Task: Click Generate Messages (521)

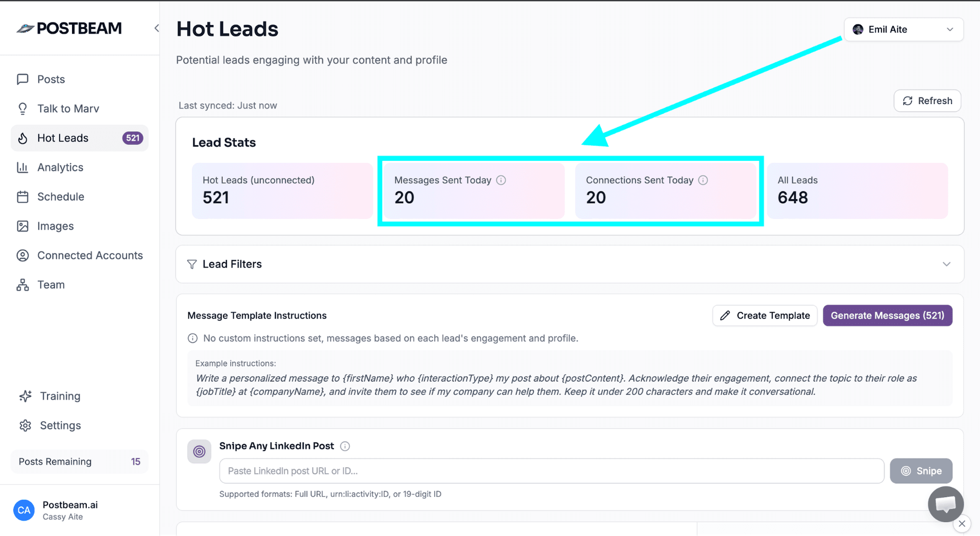Action: coord(887,315)
